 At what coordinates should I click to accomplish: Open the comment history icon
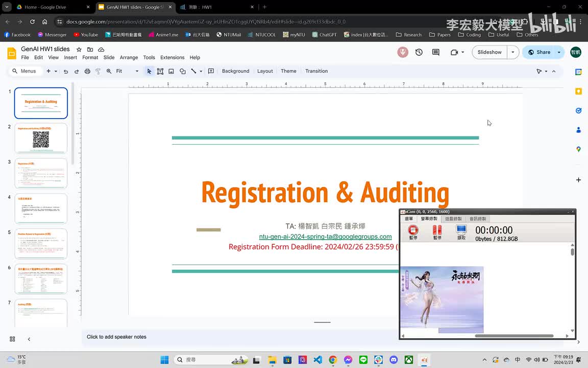click(x=435, y=52)
